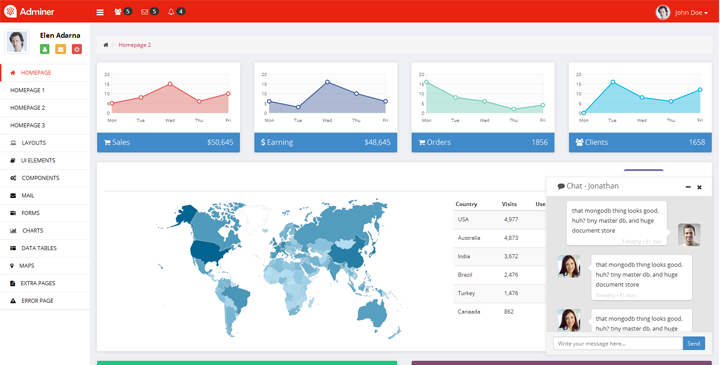The image size is (720, 365).
Task: Click the India row in country table
Action: click(499, 256)
